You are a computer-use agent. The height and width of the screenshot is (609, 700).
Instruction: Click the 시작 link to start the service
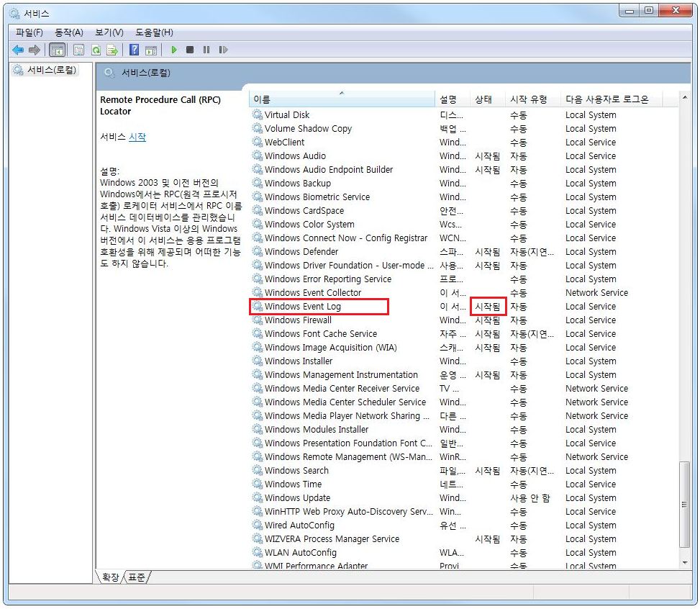(x=137, y=137)
